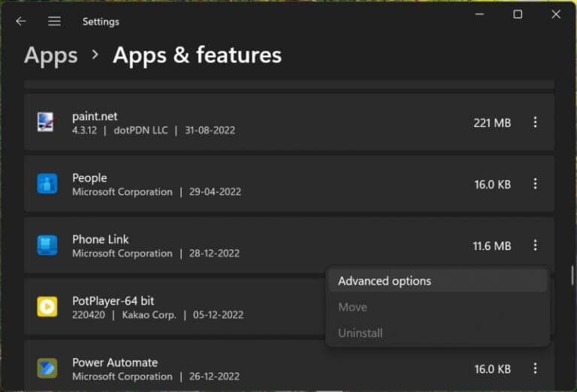Close the Settings window
The height and width of the screenshot is (392, 577).
tap(556, 14)
